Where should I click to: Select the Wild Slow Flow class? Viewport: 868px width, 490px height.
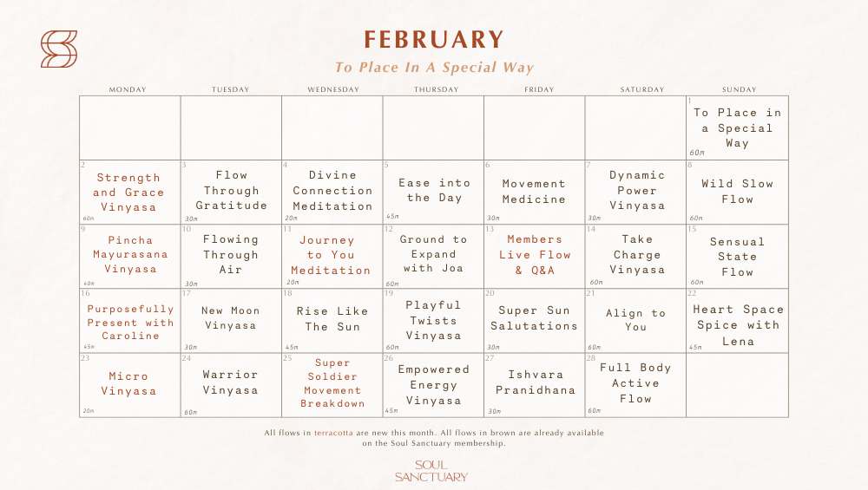click(737, 192)
